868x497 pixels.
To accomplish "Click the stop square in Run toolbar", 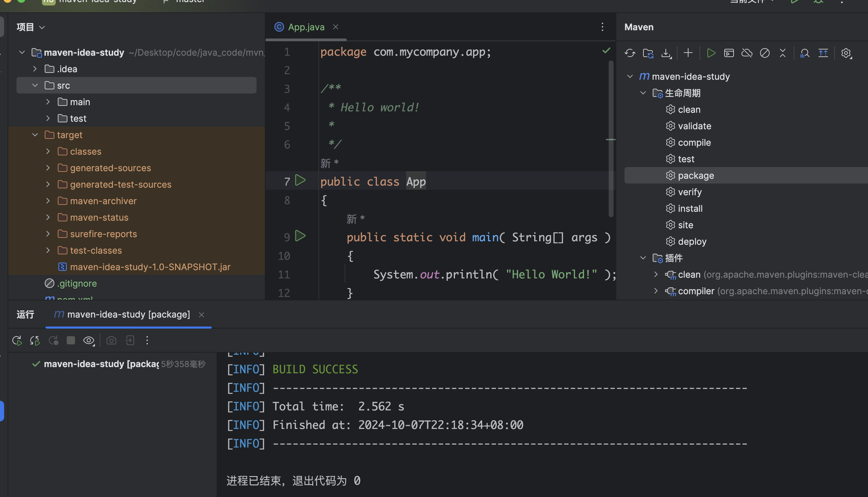I will click(x=71, y=341).
